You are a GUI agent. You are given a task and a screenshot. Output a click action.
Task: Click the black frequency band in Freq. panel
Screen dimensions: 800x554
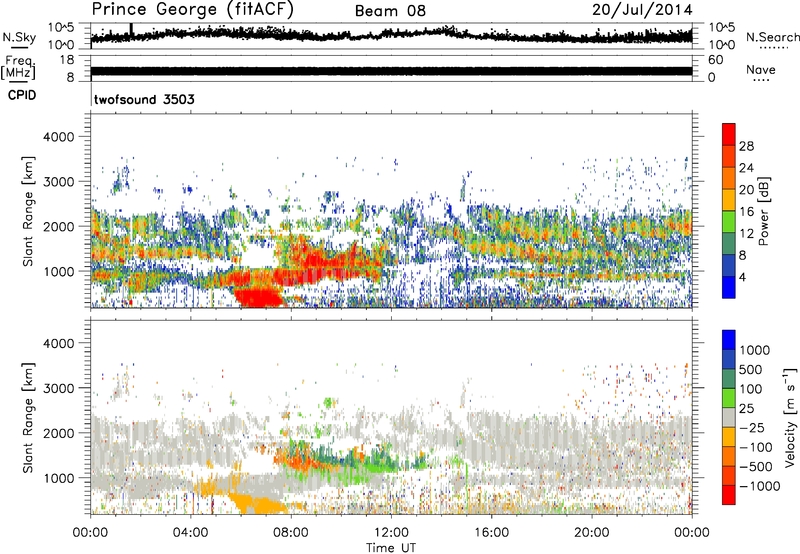coord(391,71)
